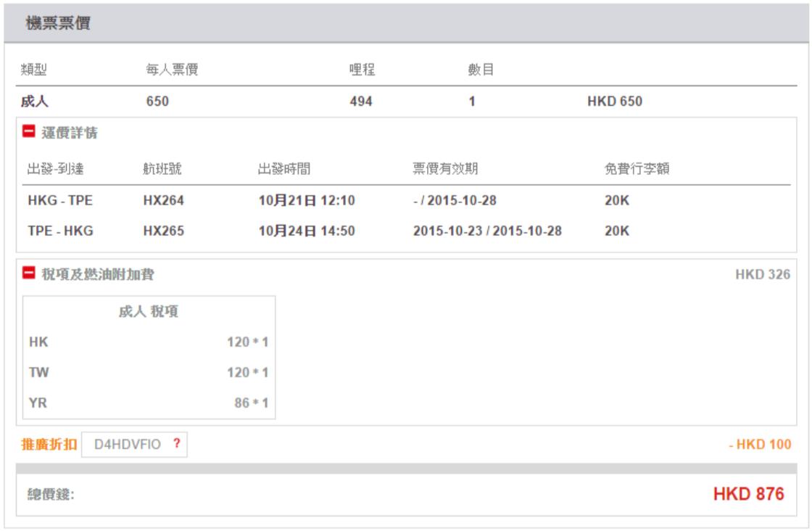812x531 pixels.
Task: Collapse the 運價詳情 section minus icon
Action: (x=30, y=132)
